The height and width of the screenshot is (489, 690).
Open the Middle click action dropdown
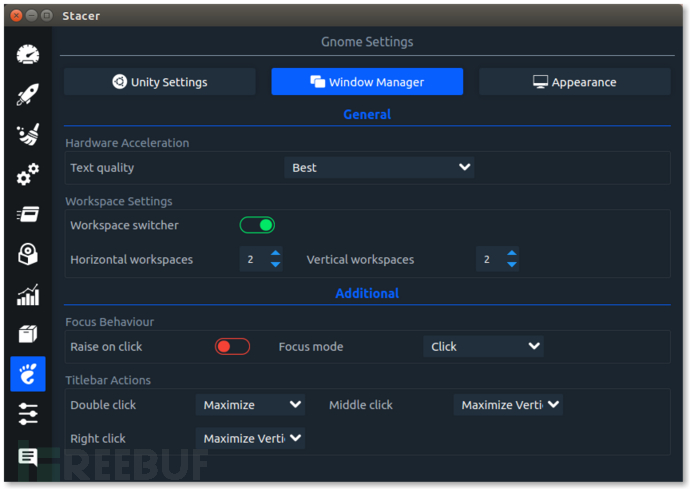(x=508, y=404)
